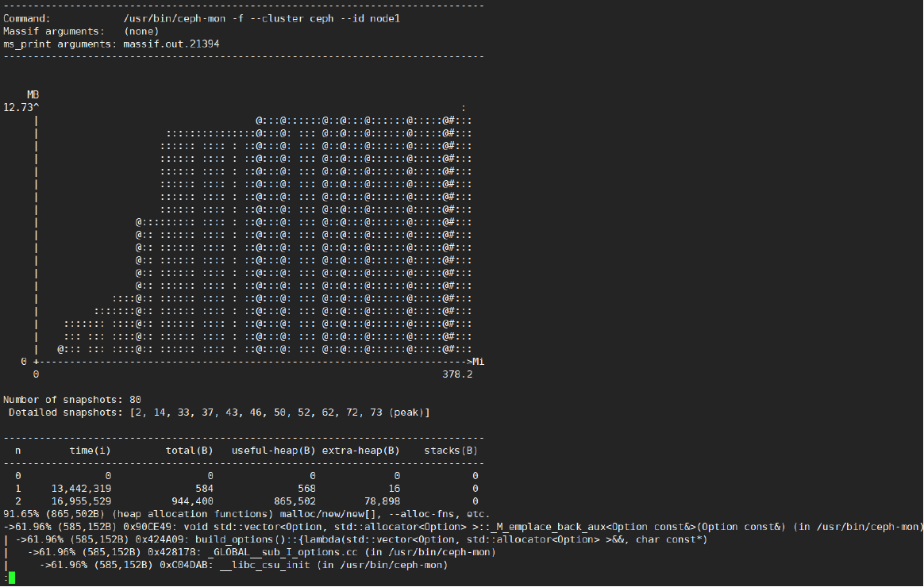Click the 12.73 peak value on graph axis
Viewport: 924px width, 587px height.
pyautogui.click(x=18, y=108)
